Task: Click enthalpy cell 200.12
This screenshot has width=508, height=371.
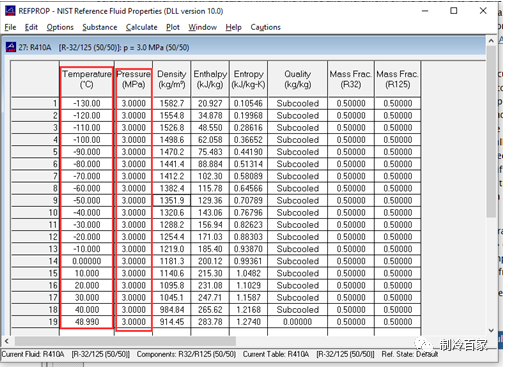Action: tap(210, 261)
